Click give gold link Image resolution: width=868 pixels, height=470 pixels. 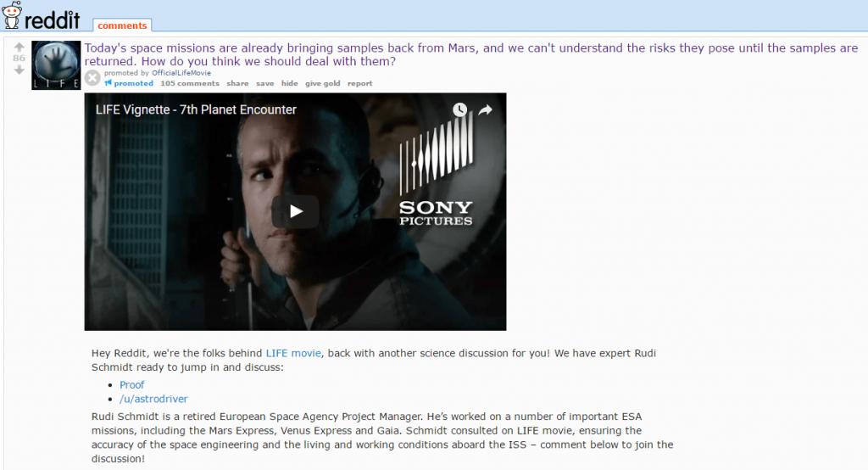coord(323,83)
